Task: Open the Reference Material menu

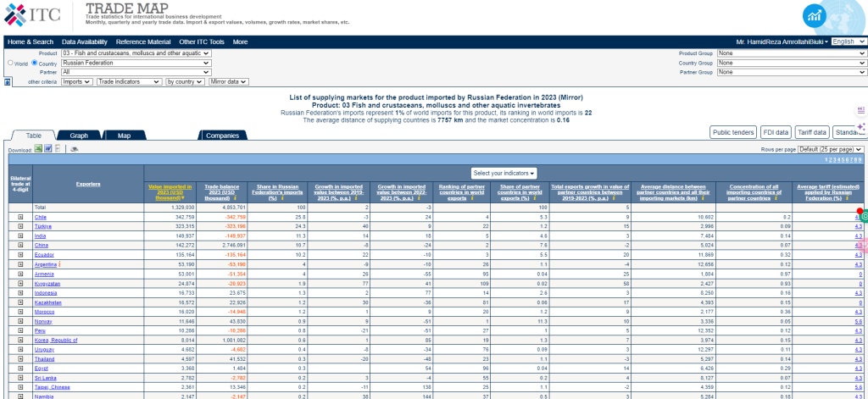Action: pyautogui.click(x=143, y=42)
